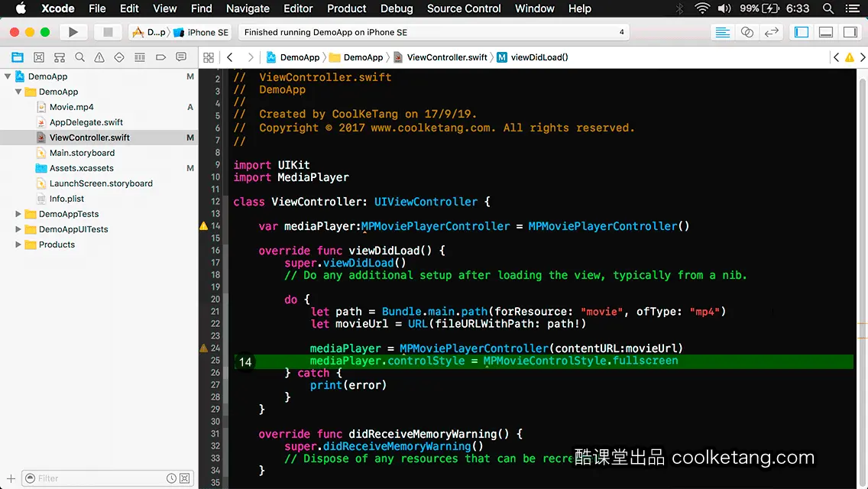
Task: Toggle the Debug area panel
Action: pyautogui.click(x=825, y=32)
